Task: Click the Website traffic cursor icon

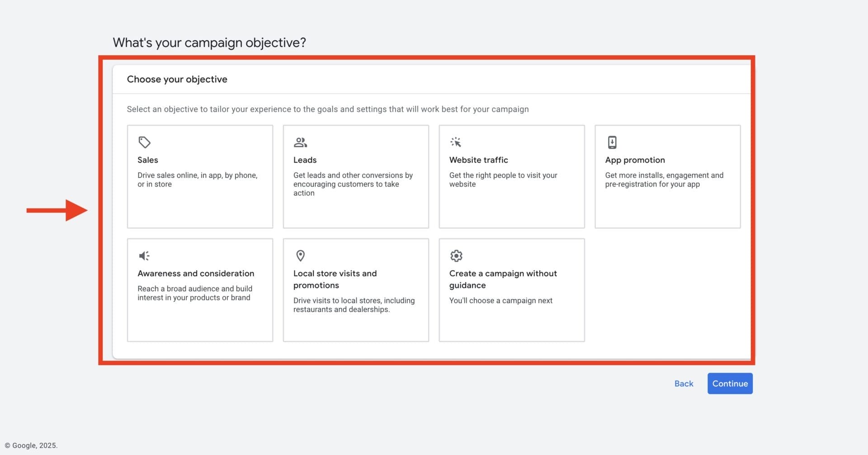Action: 456,142
